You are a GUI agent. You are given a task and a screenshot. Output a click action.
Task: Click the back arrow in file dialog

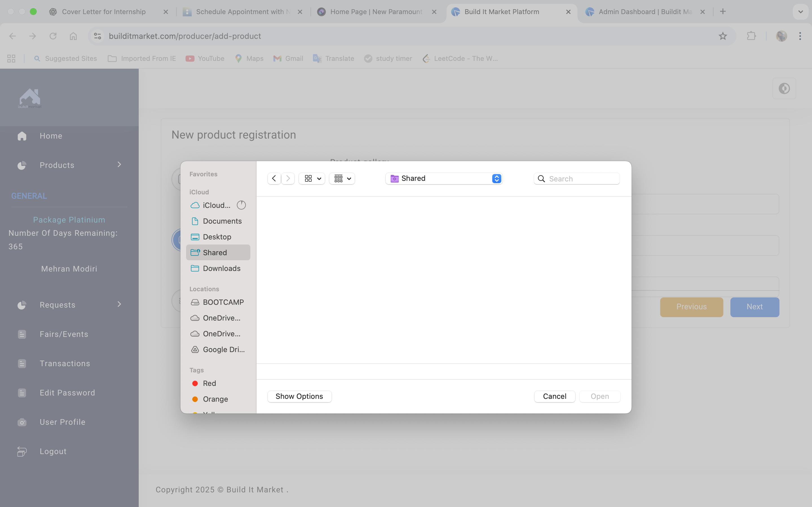[274, 178]
